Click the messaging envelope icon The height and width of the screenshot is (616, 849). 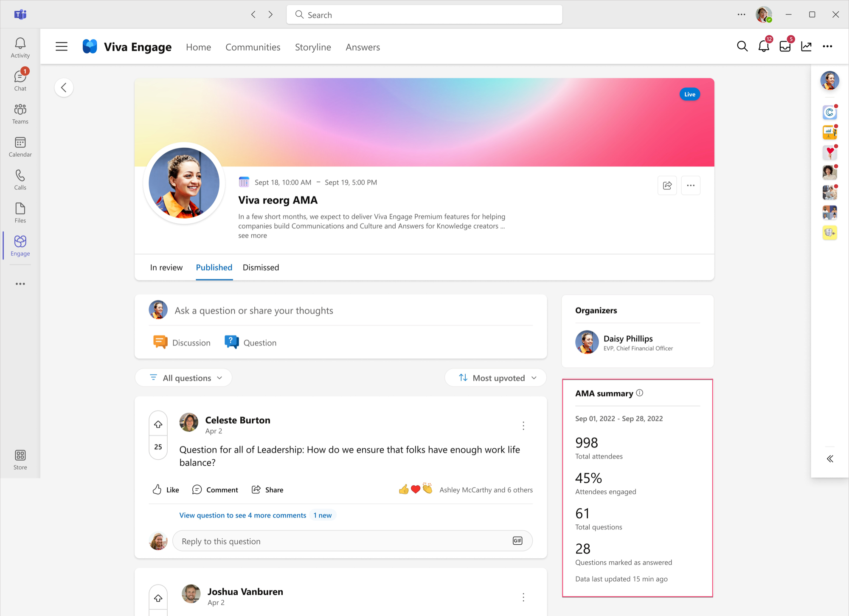click(x=785, y=47)
